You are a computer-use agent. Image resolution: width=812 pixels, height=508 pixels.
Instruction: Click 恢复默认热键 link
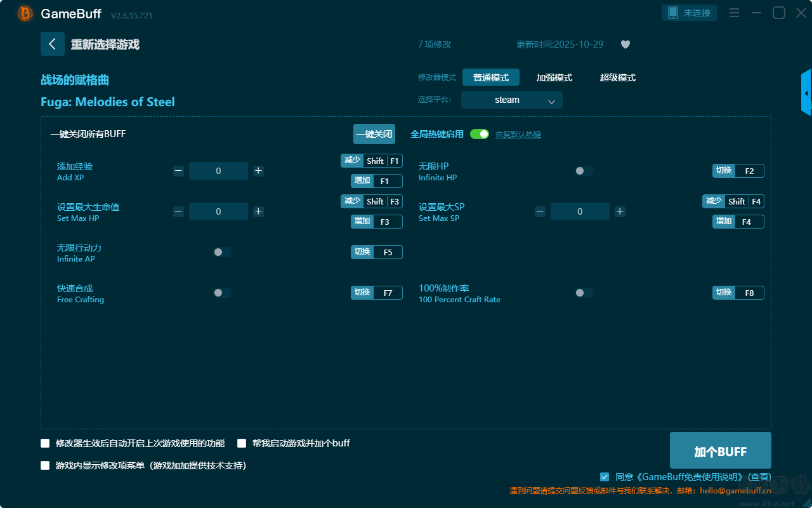coord(518,135)
